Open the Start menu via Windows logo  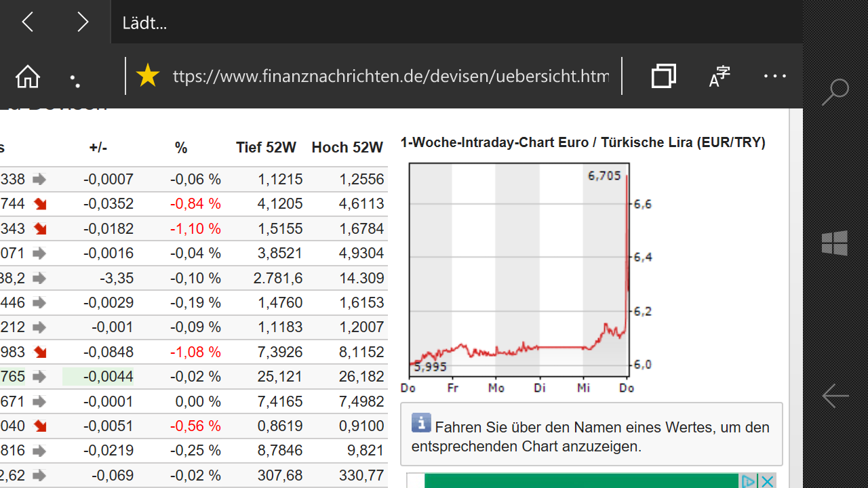pyautogui.click(x=835, y=243)
